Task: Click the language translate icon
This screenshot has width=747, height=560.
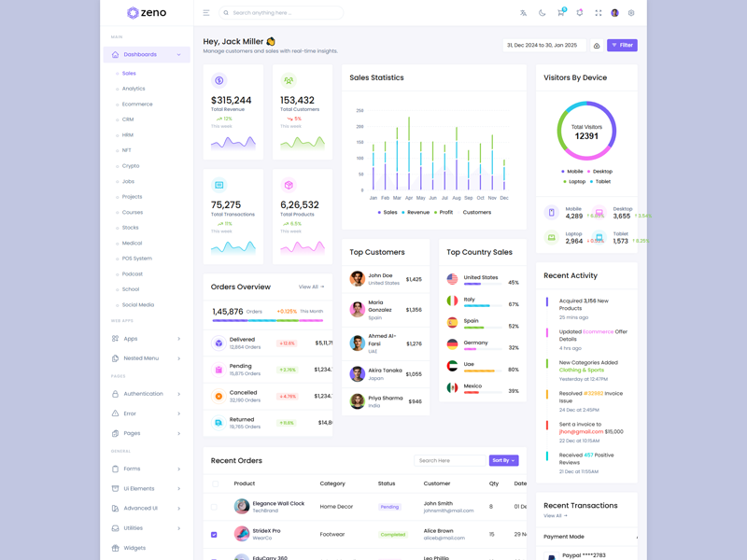Action: (x=523, y=13)
